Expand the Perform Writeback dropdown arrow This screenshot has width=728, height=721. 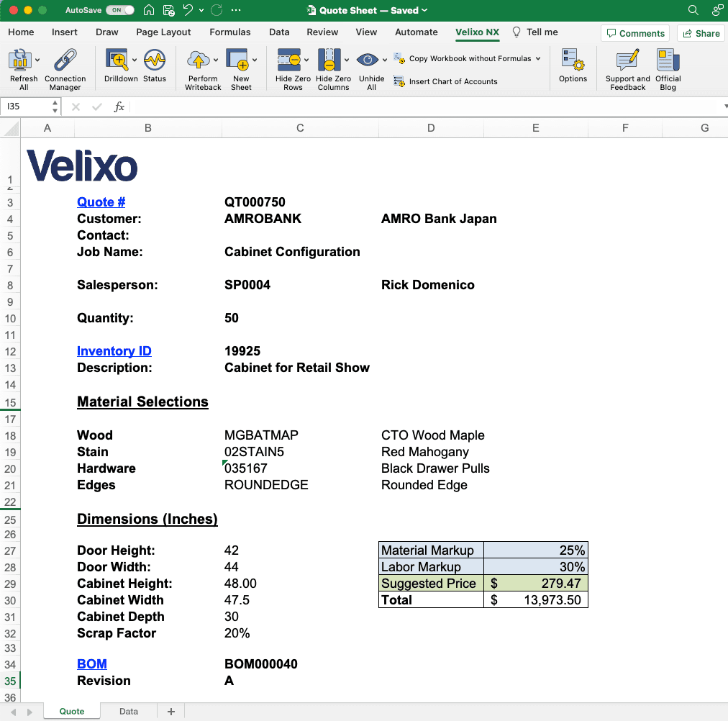pyautogui.click(x=215, y=60)
